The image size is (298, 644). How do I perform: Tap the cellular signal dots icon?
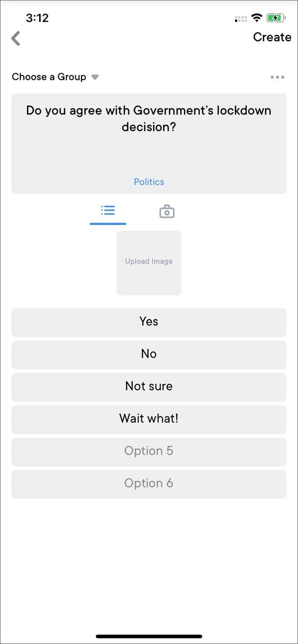[x=241, y=19]
